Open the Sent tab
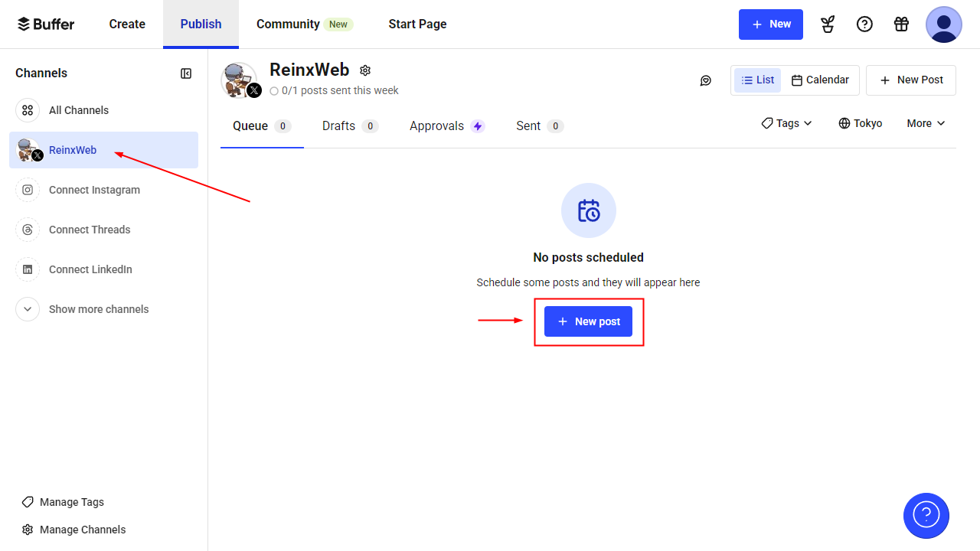 [x=528, y=126]
